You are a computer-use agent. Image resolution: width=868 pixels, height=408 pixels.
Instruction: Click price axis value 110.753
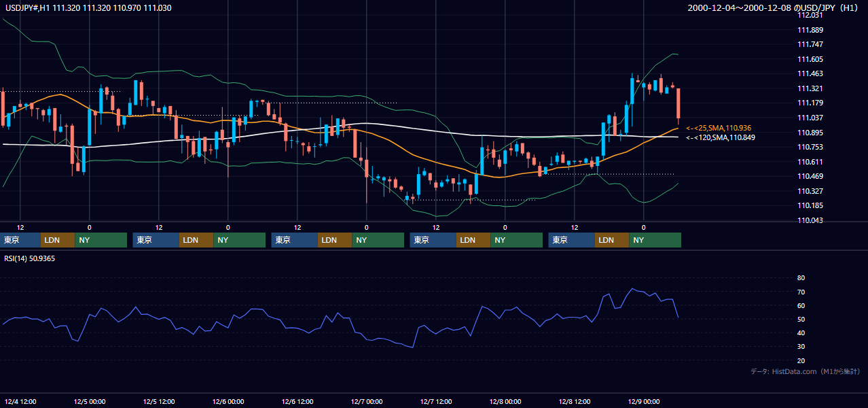click(x=810, y=147)
